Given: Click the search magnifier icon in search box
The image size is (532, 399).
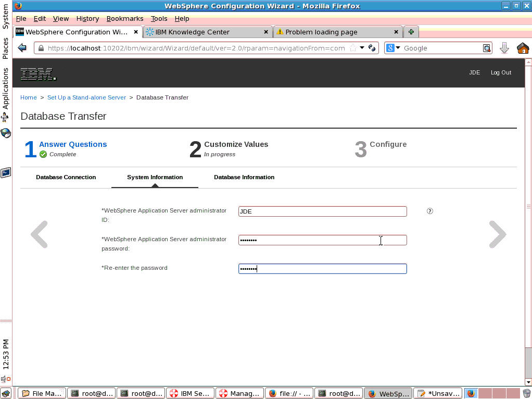Looking at the screenshot, I should pos(487,48).
